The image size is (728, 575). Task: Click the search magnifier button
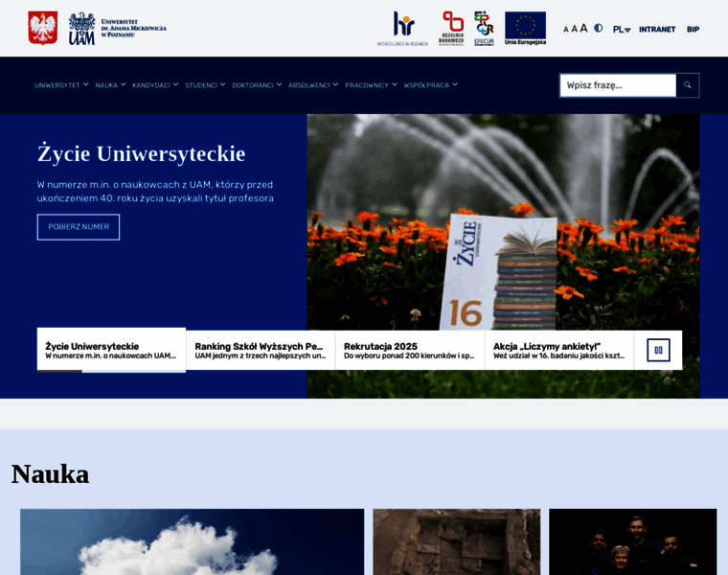(688, 85)
